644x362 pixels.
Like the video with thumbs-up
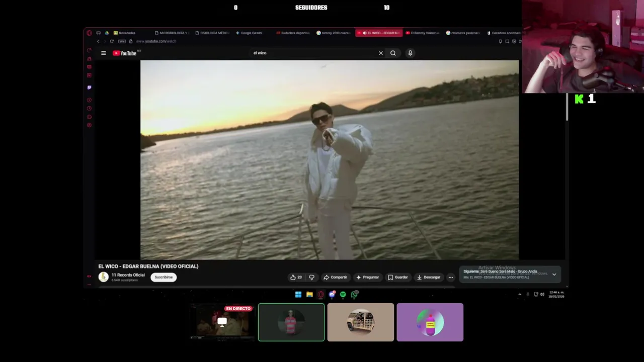coord(296,277)
